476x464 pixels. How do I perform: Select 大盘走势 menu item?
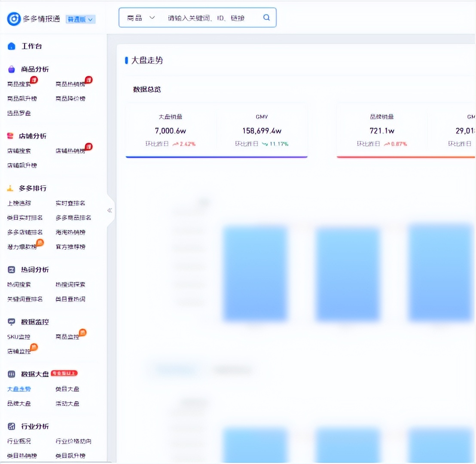19,389
